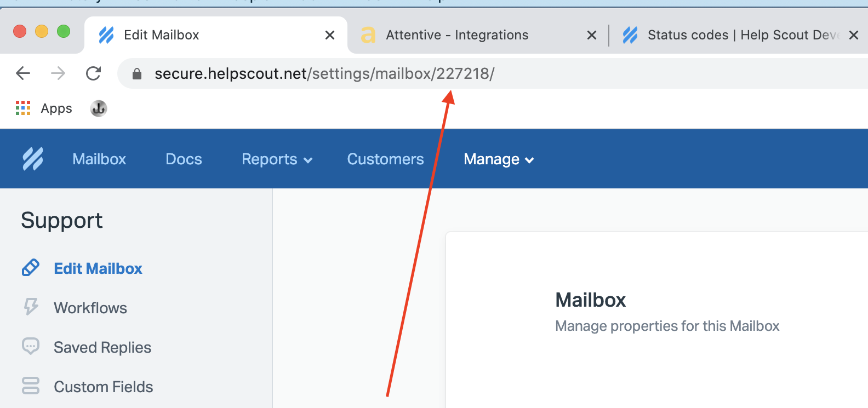This screenshot has height=408, width=868.
Task: Click the yellow minimize window button
Action: pyautogui.click(x=42, y=31)
